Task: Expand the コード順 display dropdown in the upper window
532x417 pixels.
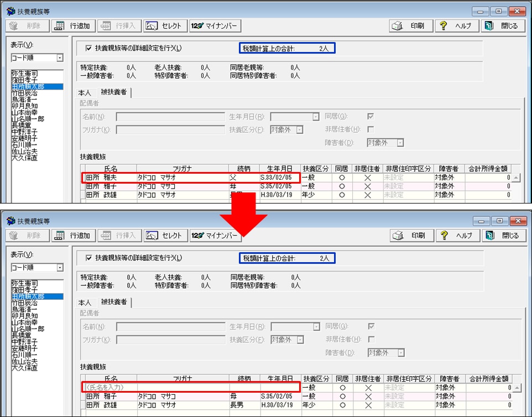Action: [60, 58]
